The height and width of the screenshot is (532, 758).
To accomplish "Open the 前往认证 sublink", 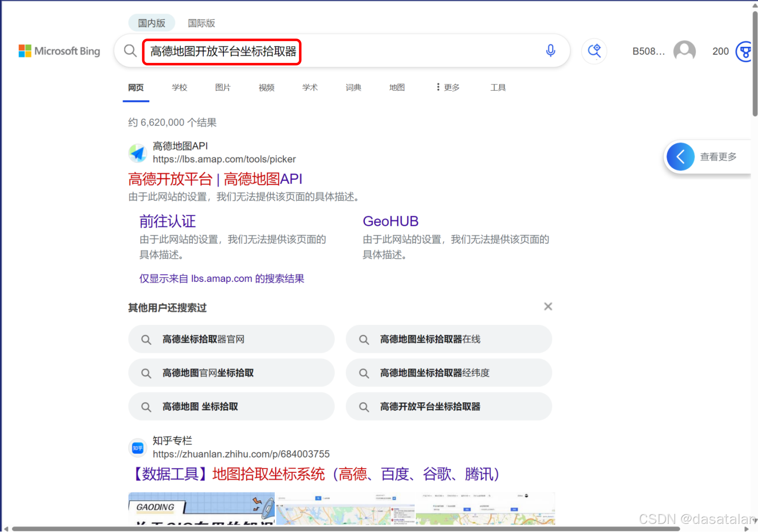I will click(167, 221).
